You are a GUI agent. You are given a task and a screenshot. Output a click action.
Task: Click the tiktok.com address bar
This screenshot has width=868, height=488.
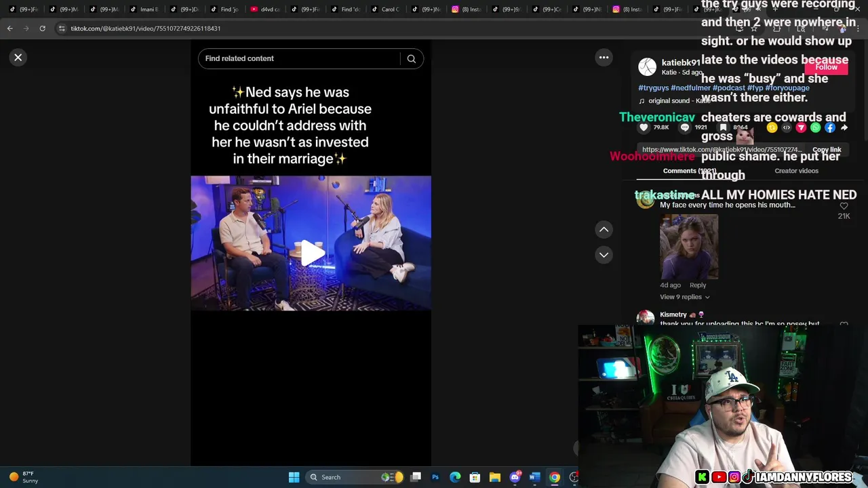pos(380,28)
